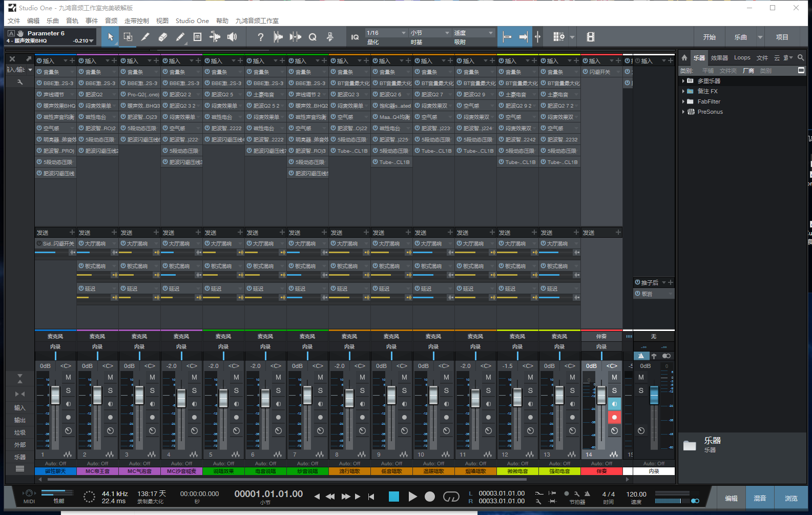Expand the FabFilter folder
Image resolution: width=812 pixels, height=515 pixels.
[x=683, y=101]
